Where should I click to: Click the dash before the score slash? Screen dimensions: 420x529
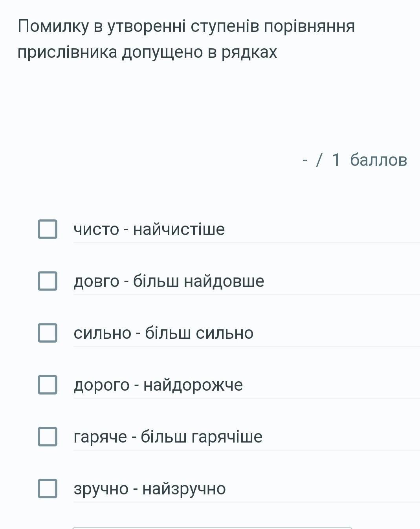click(x=305, y=160)
